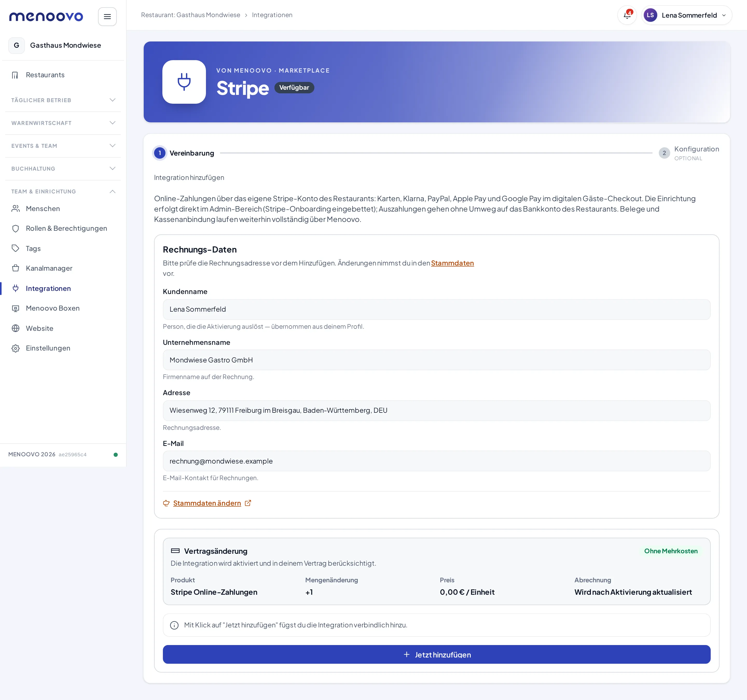This screenshot has width=747, height=700.
Task: Click the external link icon beside Stammdaten ändern
Action: click(x=248, y=503)
